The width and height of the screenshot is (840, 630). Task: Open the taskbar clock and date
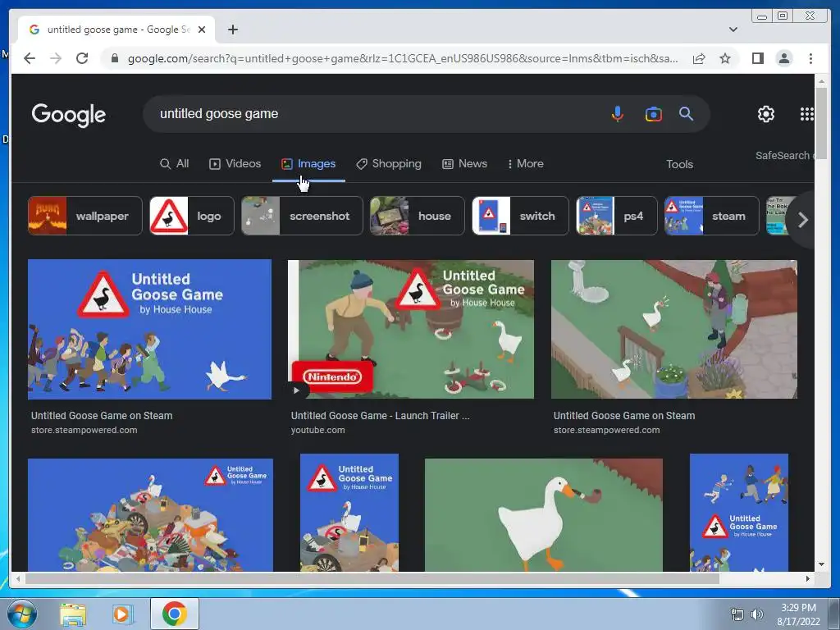[x=798, y=614]
